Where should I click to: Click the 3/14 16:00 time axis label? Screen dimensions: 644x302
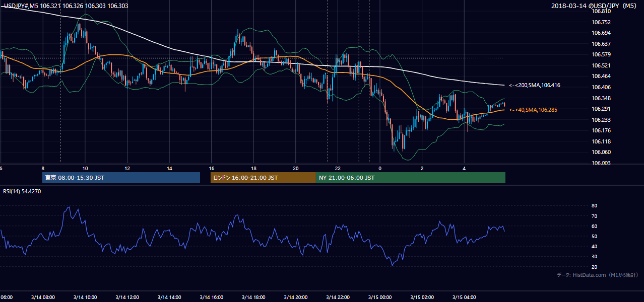click(212, 297)
